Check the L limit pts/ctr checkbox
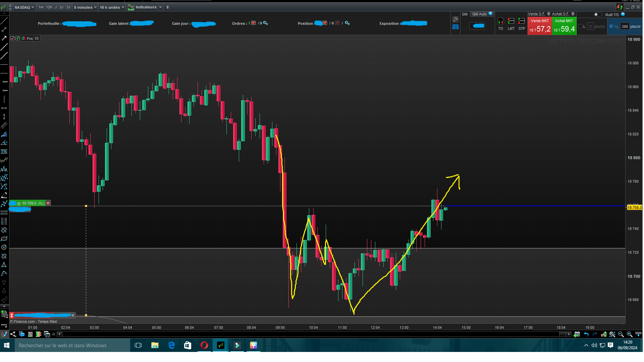The image size is (644, 362). (580, 26)
